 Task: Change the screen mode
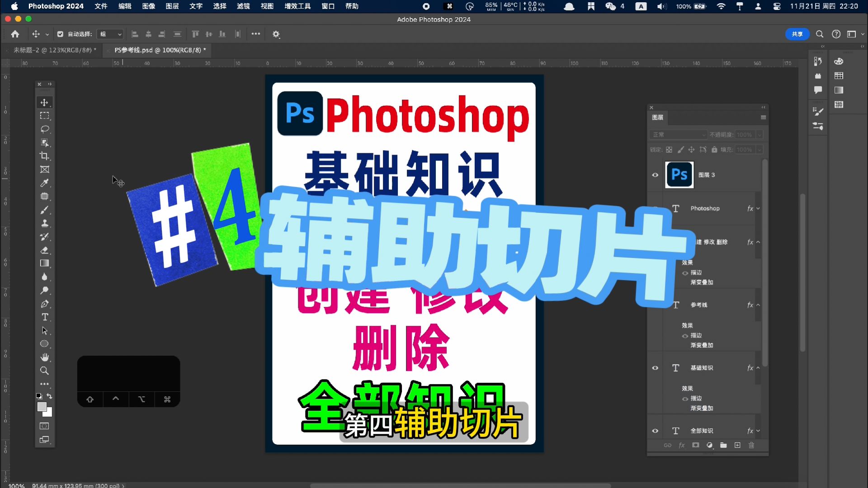[44, 440]
